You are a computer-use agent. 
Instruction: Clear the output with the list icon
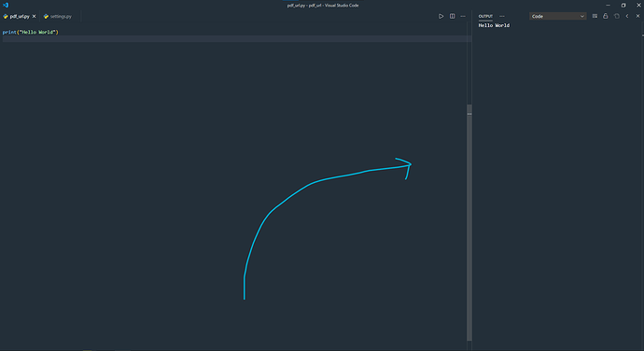[595, 17]
